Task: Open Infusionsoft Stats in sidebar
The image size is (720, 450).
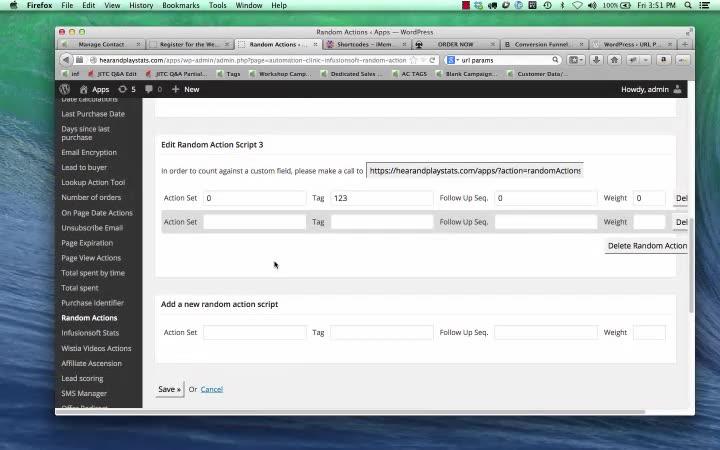Action: (x=90, y=333)
